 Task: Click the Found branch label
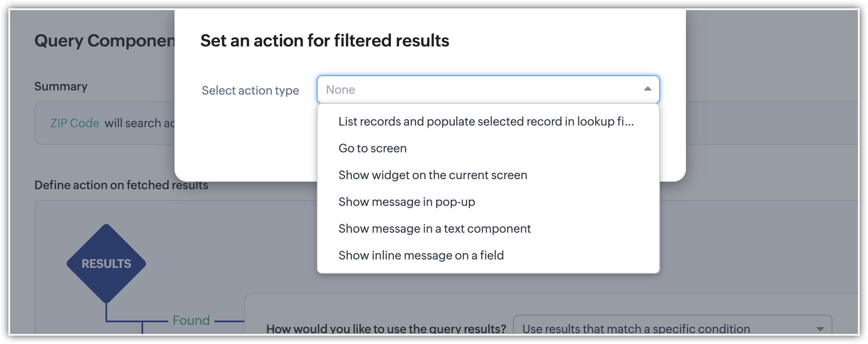click(191, 321)
